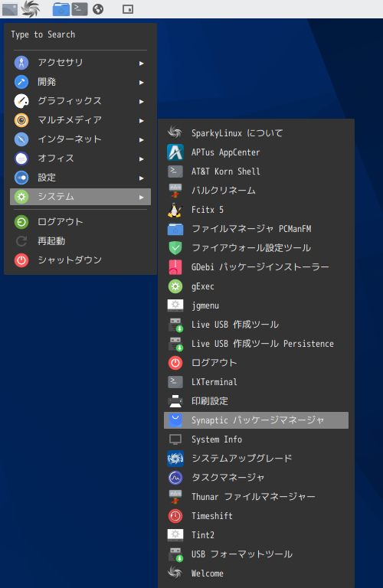Open the web browser globe panel icon
This screenshot has height=588, width=383.
point(98,9)
